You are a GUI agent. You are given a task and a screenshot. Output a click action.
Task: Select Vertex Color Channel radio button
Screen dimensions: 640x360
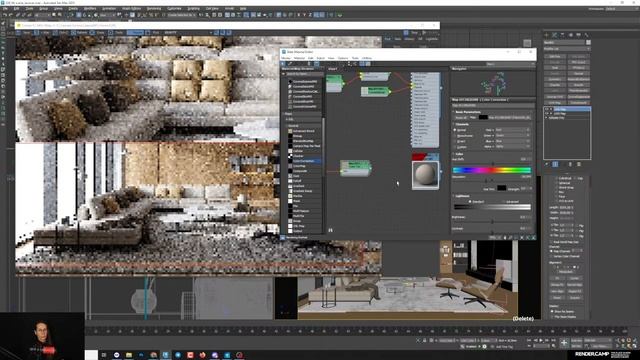click(552, 256)
